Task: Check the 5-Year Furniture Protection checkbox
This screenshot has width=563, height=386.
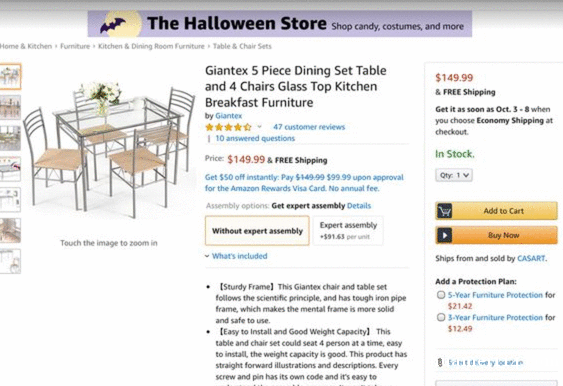Action: point(441,295)
